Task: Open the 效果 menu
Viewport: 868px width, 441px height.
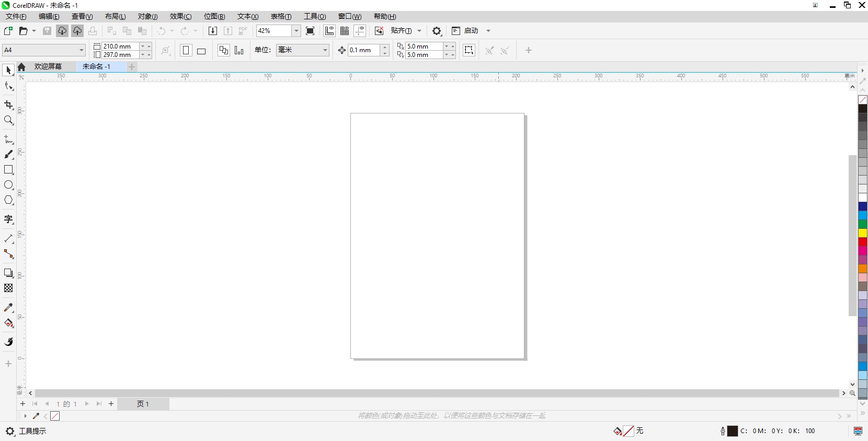Action: pyautogui.click(x=180, y=17)
